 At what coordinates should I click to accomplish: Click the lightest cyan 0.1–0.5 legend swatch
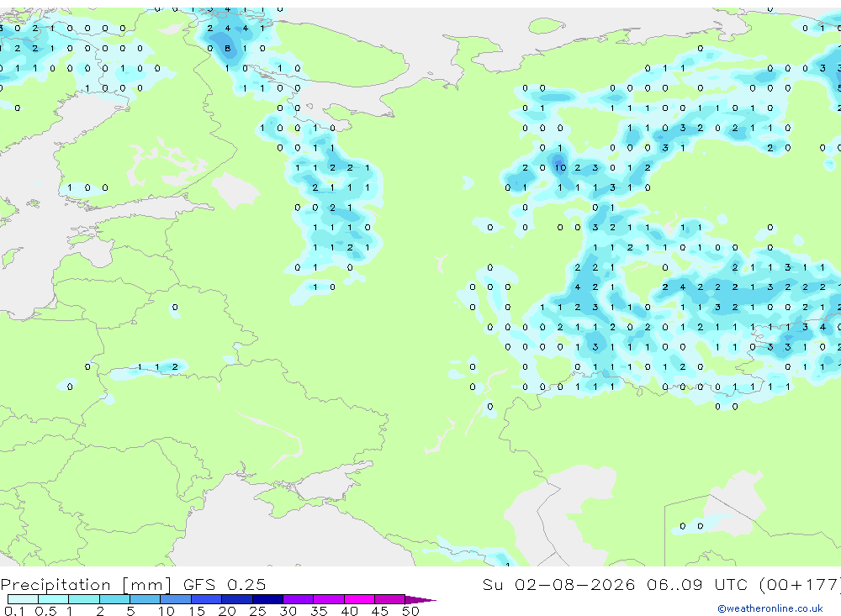[23, 599]
